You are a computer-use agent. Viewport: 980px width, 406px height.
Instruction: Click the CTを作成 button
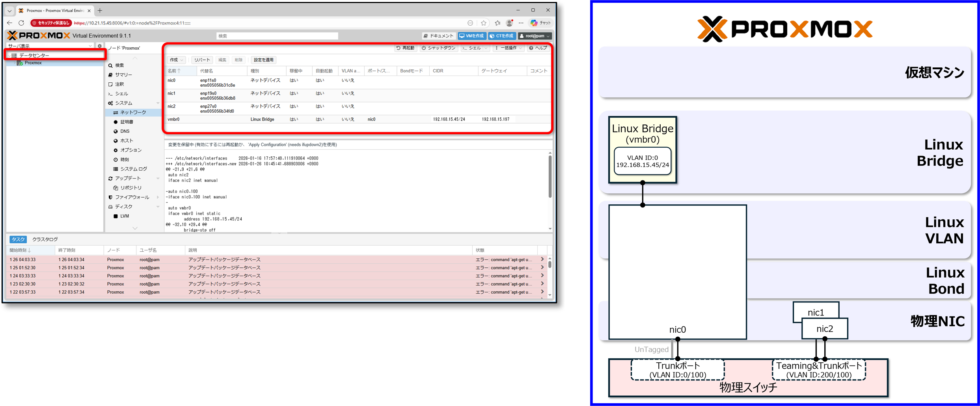tap(501, 36)
